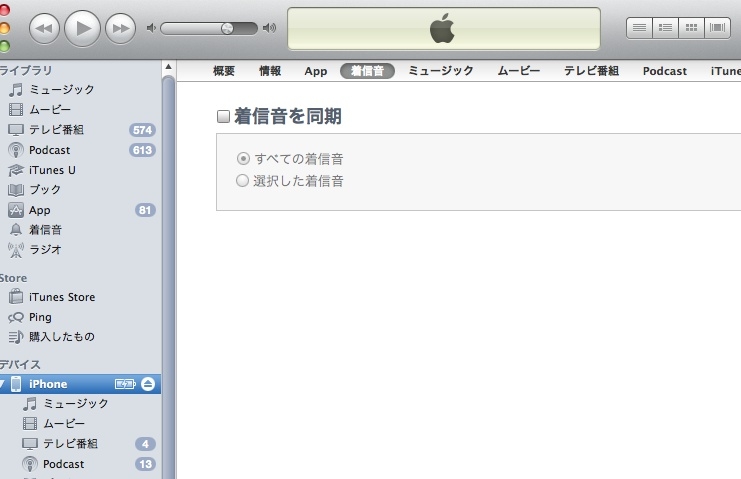Eject the iPhone with the eject icon
Viewport: 741px width, 479px height.
148,384
